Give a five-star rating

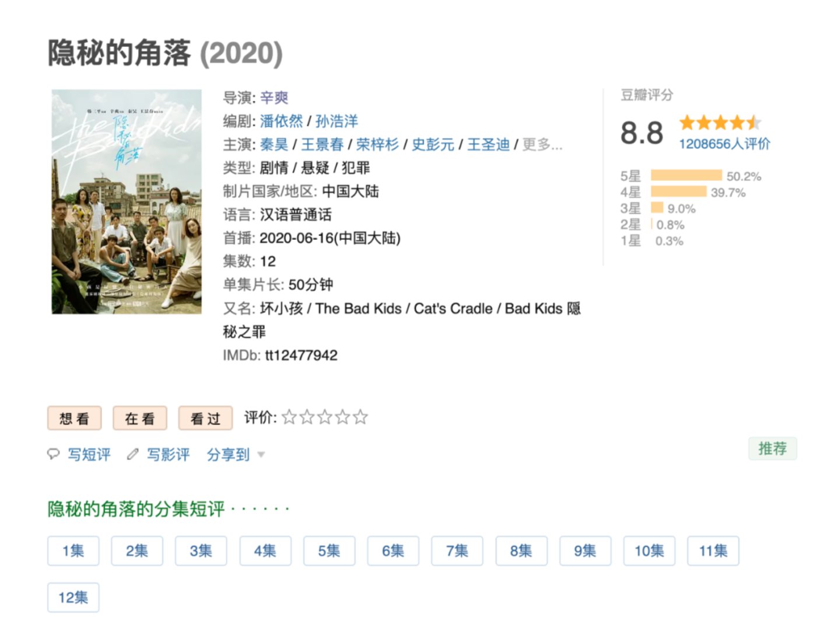click(x=360, y=417)
